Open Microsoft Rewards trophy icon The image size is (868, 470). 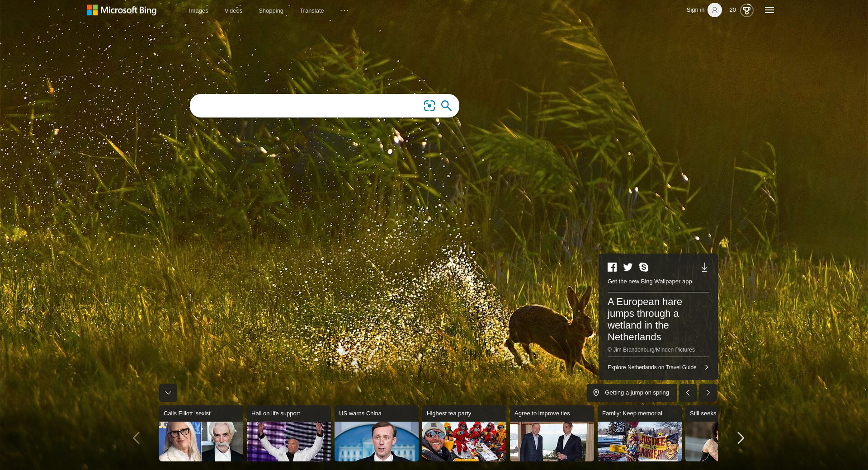tap(746, 10)
